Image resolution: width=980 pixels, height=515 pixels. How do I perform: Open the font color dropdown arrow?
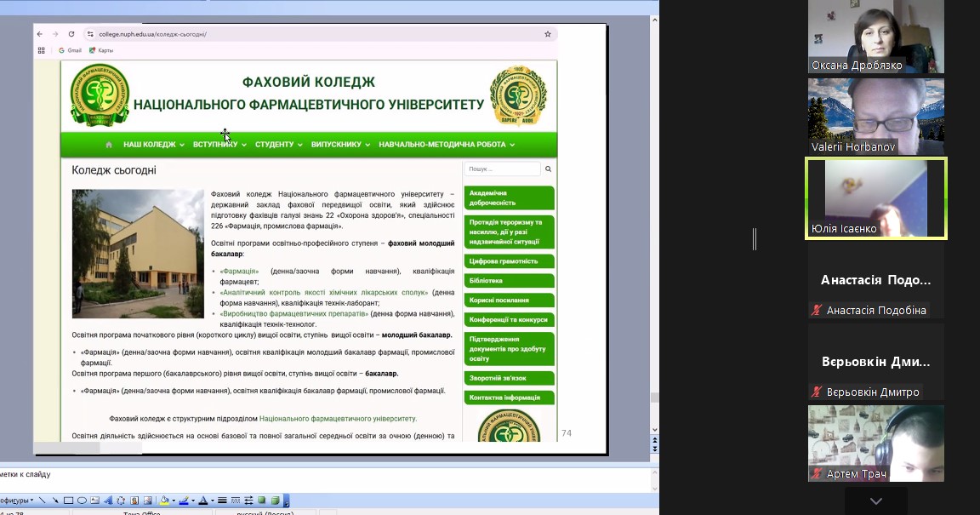(213, 501)
